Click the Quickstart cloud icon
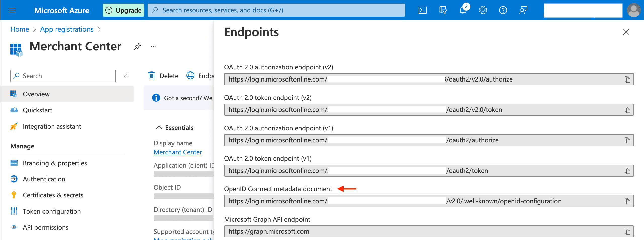Image resolution: width=644 pixels, height=240 pixels. [x=14, y=110]
